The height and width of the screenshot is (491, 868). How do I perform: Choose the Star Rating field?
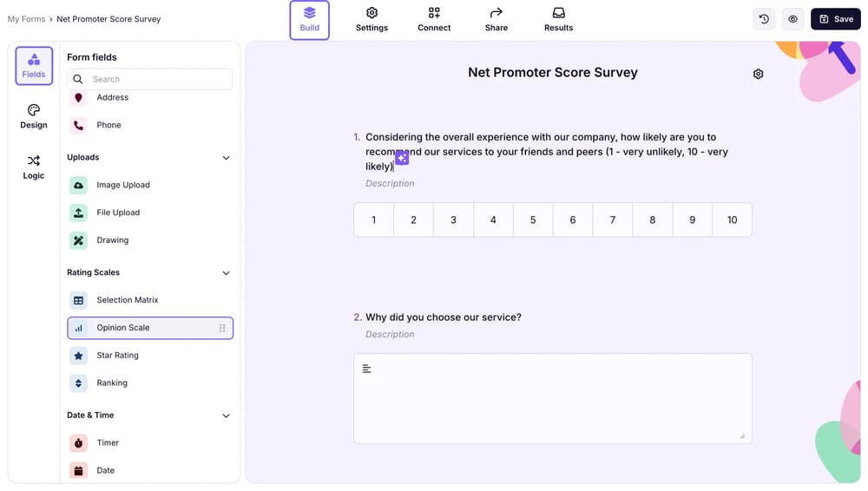tap(117, 356)
